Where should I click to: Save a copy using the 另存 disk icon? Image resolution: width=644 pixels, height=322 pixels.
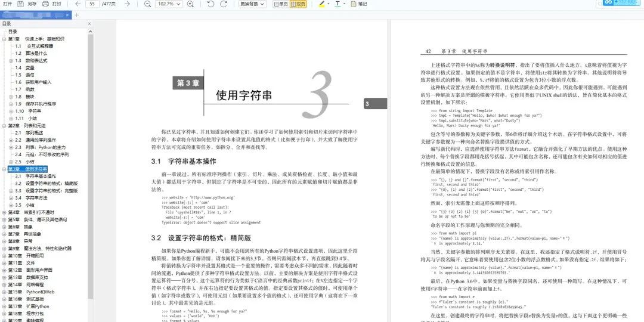pos(20,4)
